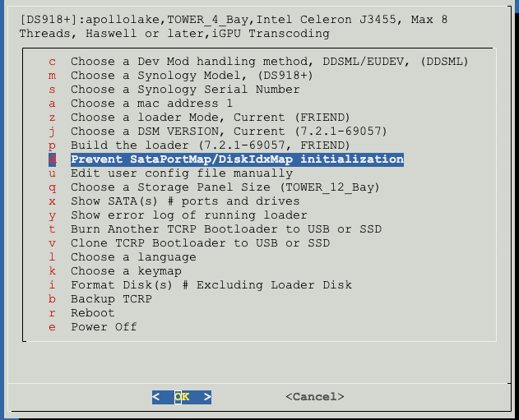Select 'Reboot' entry
The width and height of the screenshot is (519, 420).
(93, 313)
